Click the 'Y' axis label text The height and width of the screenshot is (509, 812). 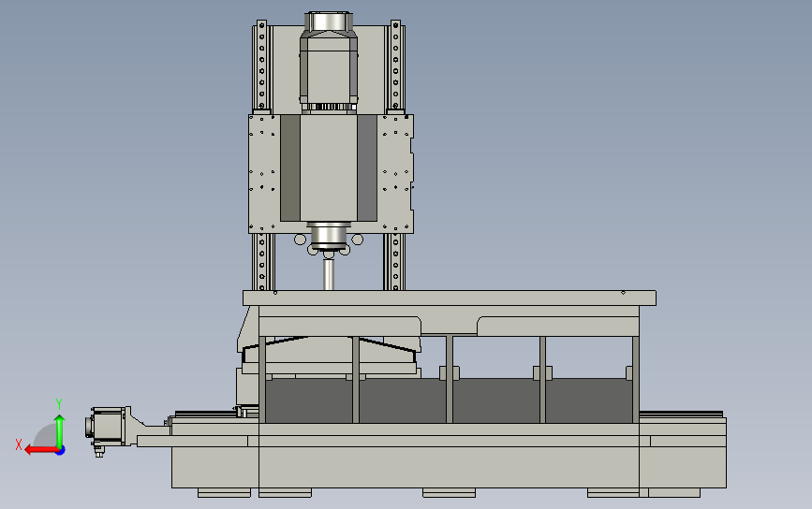click(x=59, y=404)
